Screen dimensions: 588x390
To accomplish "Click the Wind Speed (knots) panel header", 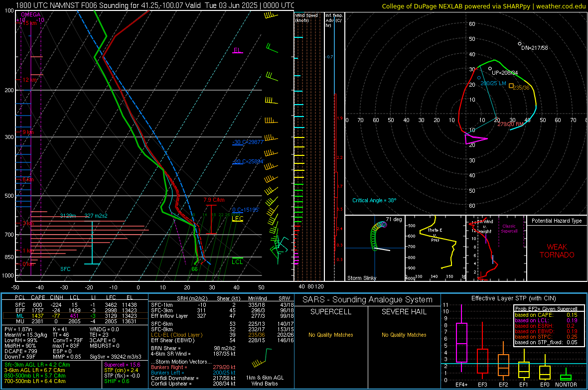I will pos(306,17).
